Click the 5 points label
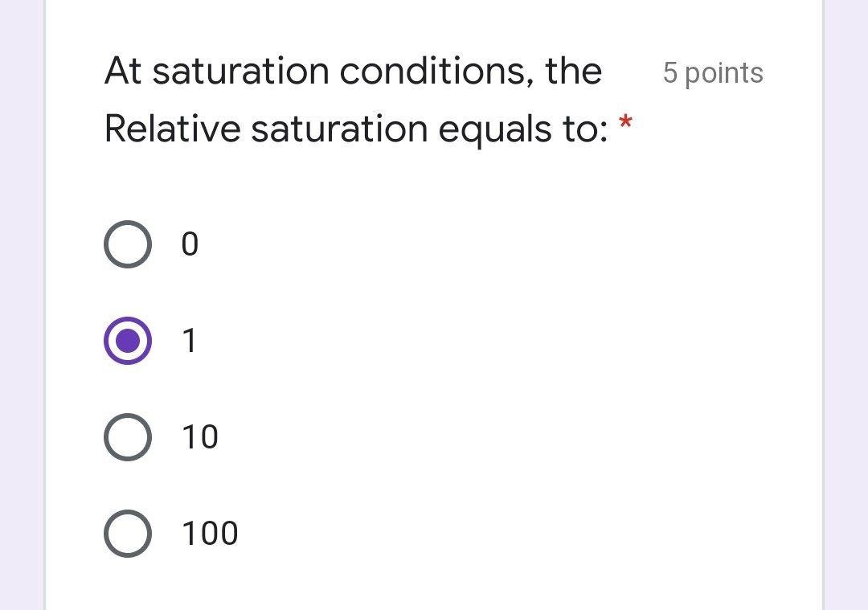Screen dimensions: 868x610 coord(712,73)
